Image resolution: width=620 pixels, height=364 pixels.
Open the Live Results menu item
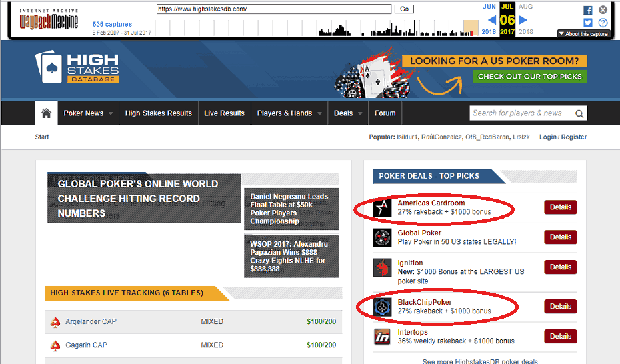(x=224, y=113)
